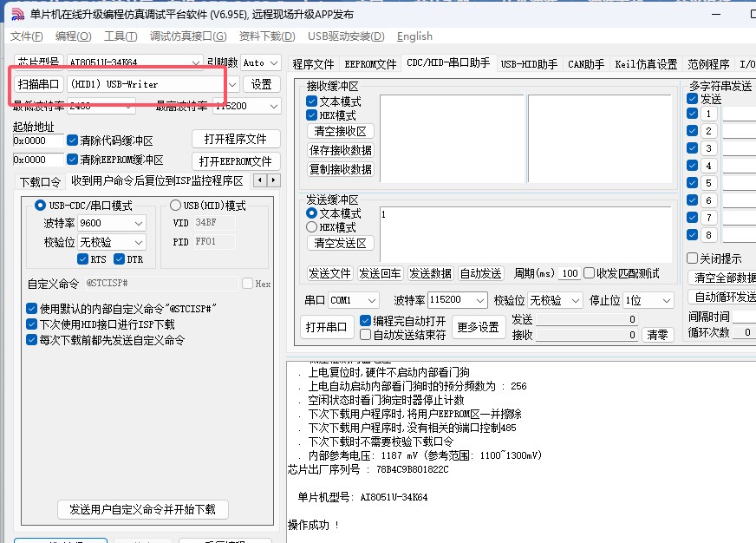Viewport: 756px width, 543px height.
Task: Open the 工具(T) menu
Action: (121, 36)
